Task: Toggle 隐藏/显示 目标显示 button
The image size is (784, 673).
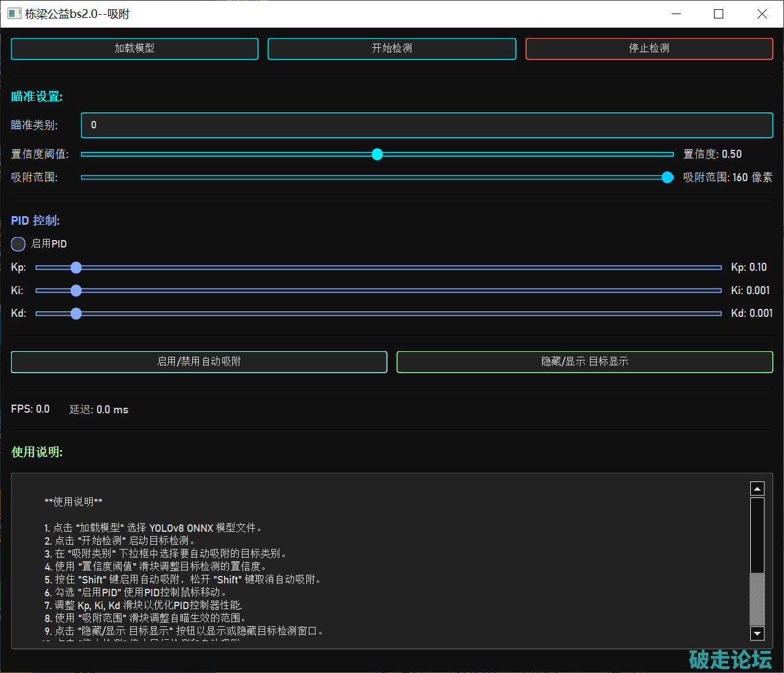Action: click(584, 362)
